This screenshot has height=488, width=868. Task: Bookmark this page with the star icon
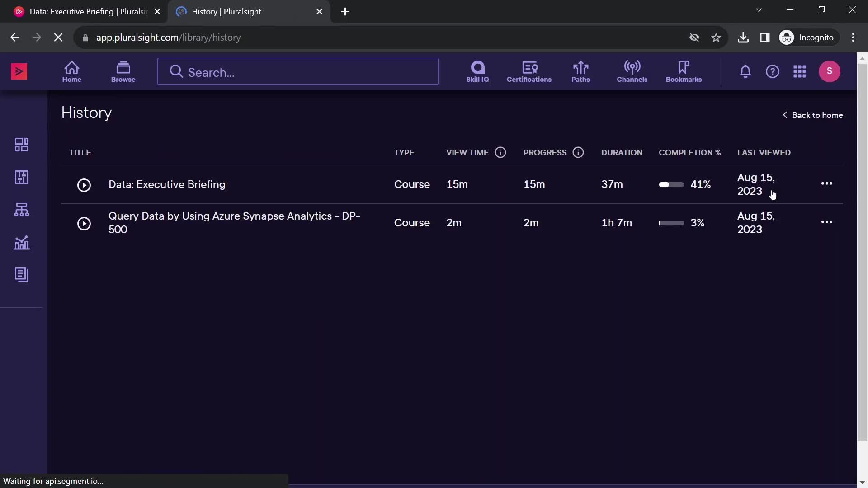click(x=716, y=38)
